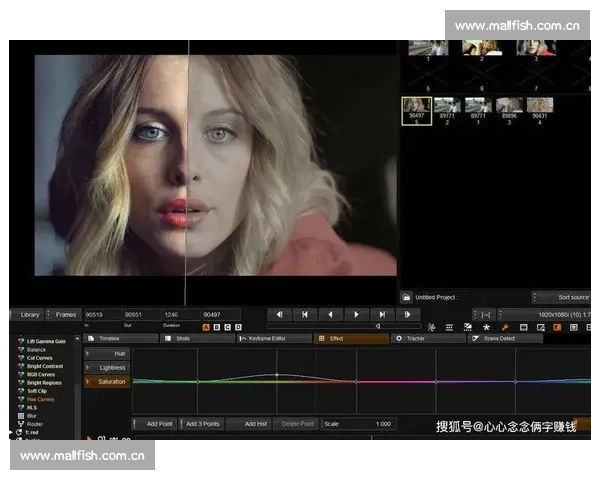Switch to grade version C
600x480 pixels.
(x=228, y=327)
